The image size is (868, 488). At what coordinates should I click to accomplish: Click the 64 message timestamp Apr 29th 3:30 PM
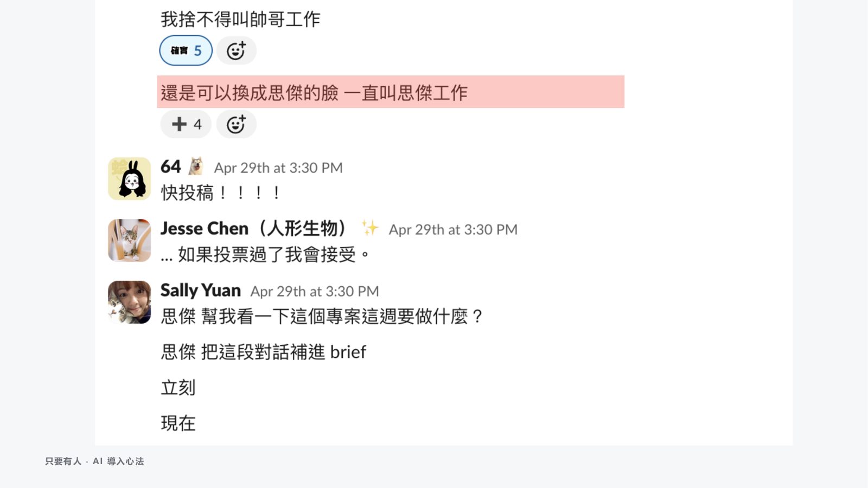(278, 168)
